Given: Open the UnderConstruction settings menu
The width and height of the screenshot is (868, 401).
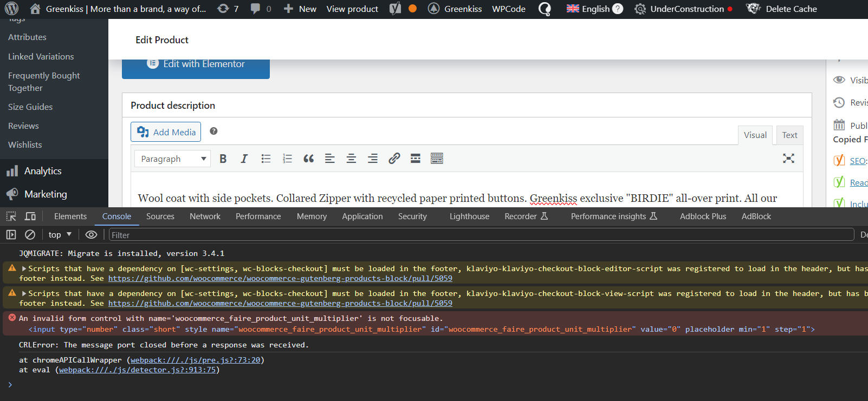Looking at the screenshot, I should pos(683,9).
